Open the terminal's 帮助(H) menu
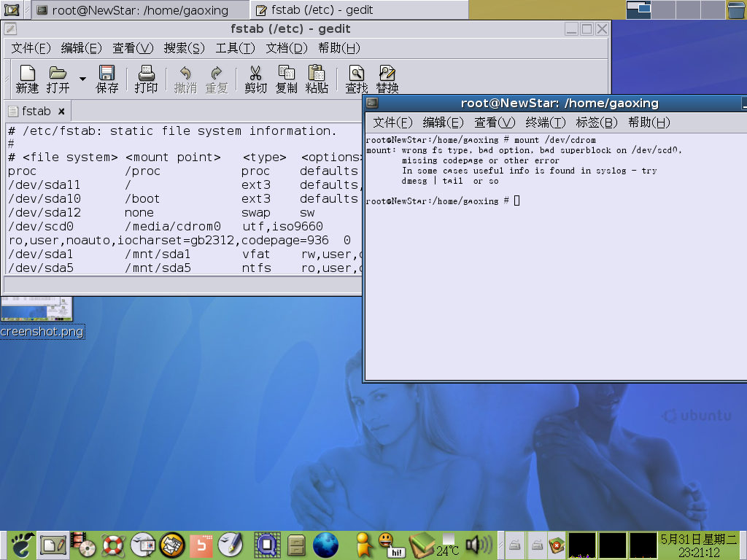 (649, 122)
